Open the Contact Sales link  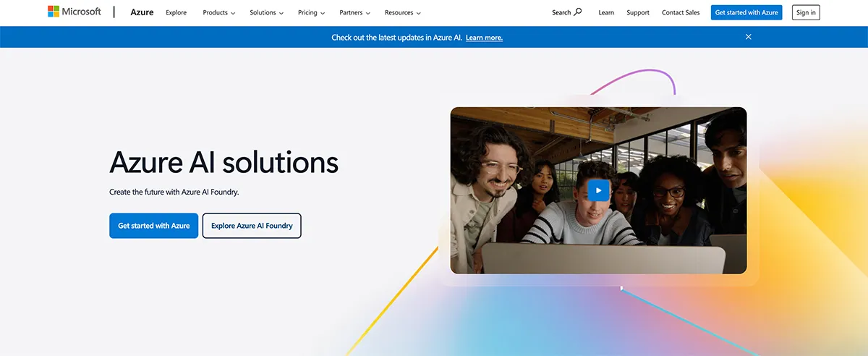click(681, 12)
